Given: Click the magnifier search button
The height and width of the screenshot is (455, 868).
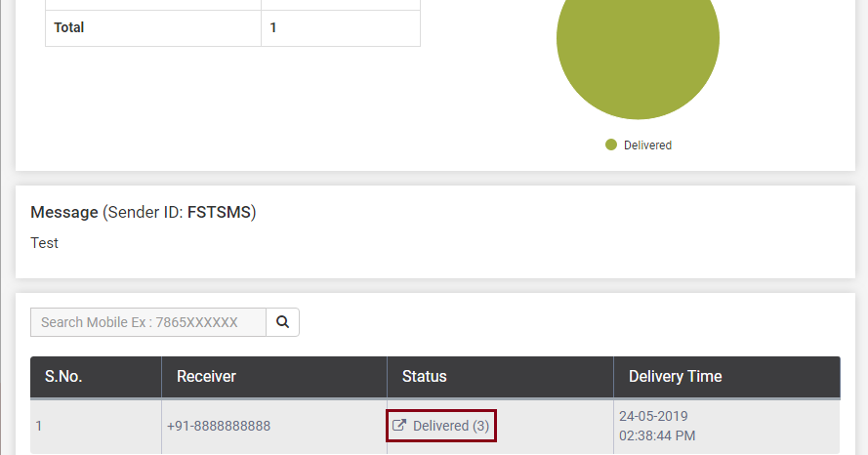Looking at the screenshot, I should pyautogui.click(x=283, y=322).
